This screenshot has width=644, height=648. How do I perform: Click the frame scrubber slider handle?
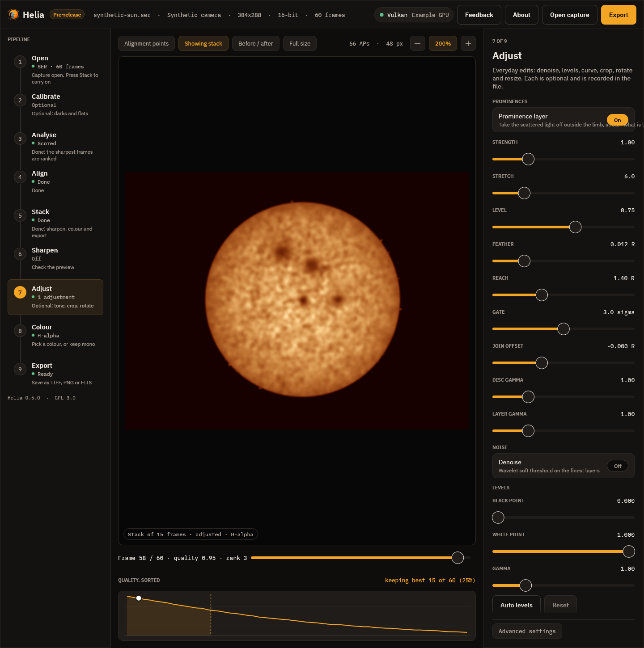coord(458,558)
